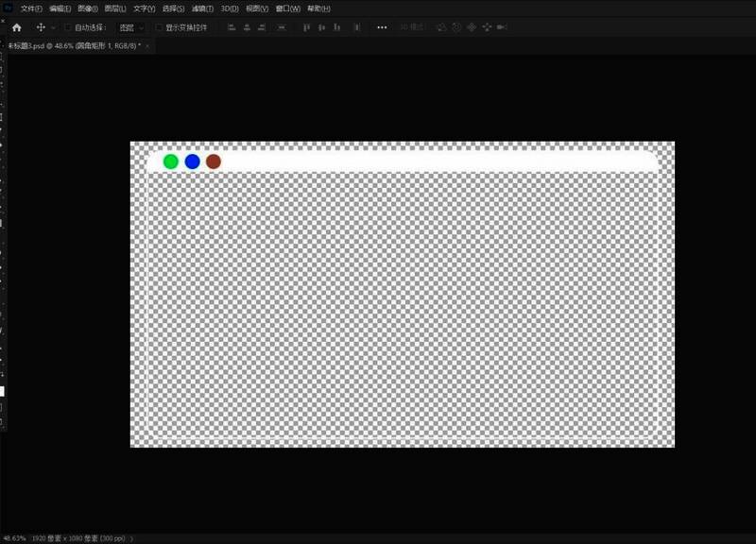Click the align vertical centers icon
756x544 pixels.
pos(322,29)
